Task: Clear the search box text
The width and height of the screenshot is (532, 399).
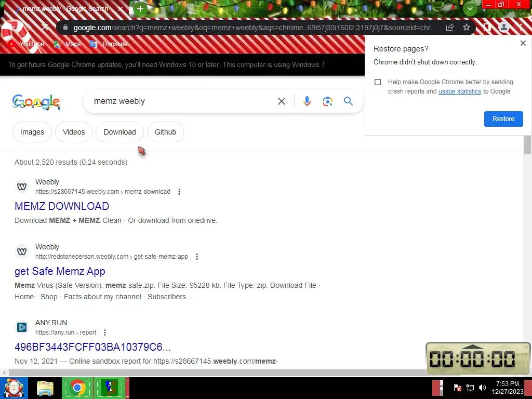Action: pyautogui.click(x=282, y=101)
